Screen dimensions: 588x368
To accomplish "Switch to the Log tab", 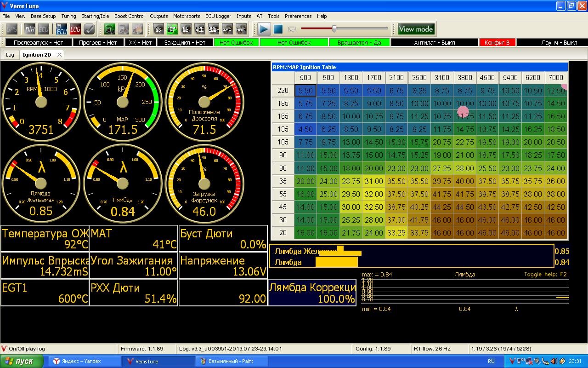I will click(x=10, y=55).
